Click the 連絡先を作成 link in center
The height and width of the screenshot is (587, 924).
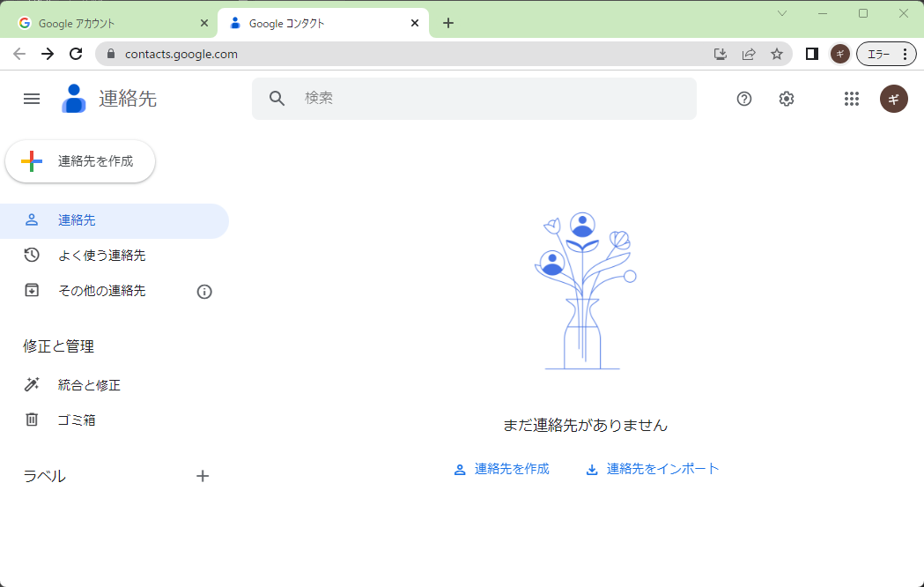[x=501, y=469]
